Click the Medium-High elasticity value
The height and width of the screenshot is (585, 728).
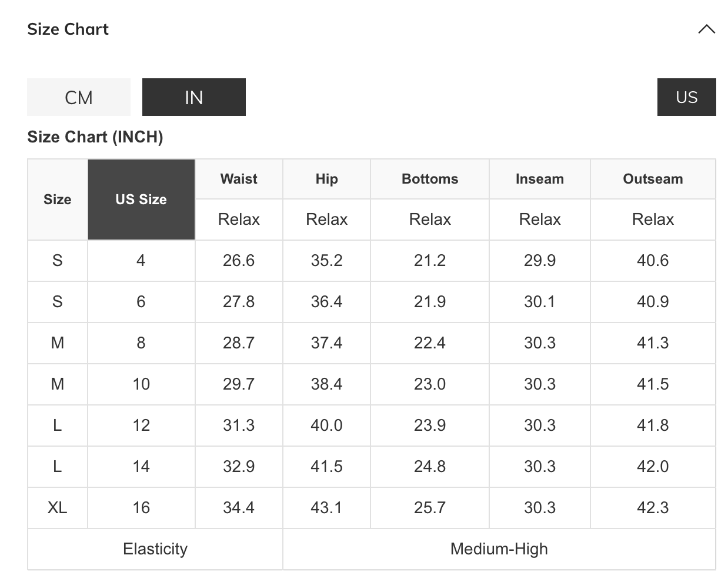pos(499,549)
